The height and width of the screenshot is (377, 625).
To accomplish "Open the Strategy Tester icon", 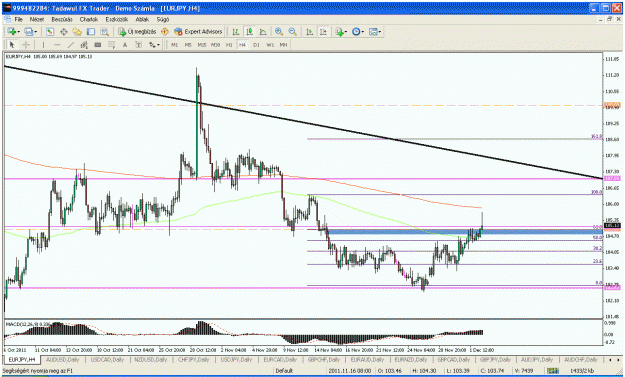I will (x=104, y=31).
